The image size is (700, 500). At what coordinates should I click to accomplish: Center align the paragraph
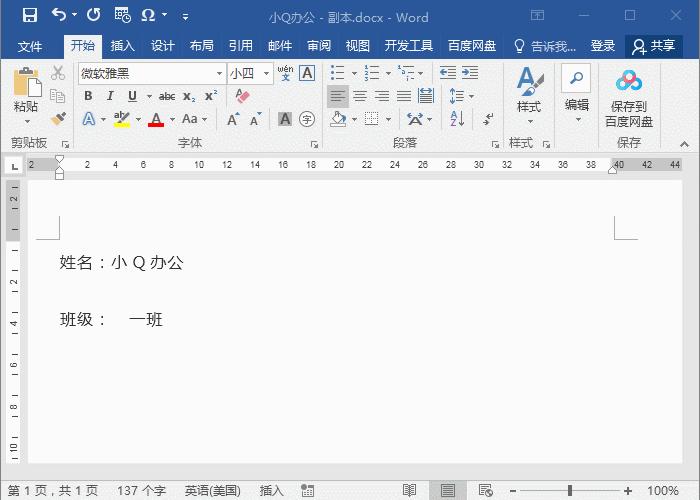click(360, 96)
